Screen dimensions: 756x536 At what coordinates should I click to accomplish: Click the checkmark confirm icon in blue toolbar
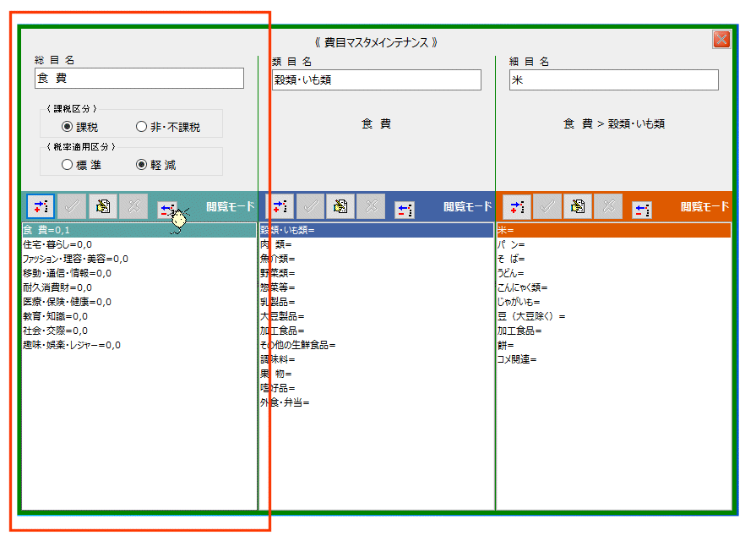[310, 206]
